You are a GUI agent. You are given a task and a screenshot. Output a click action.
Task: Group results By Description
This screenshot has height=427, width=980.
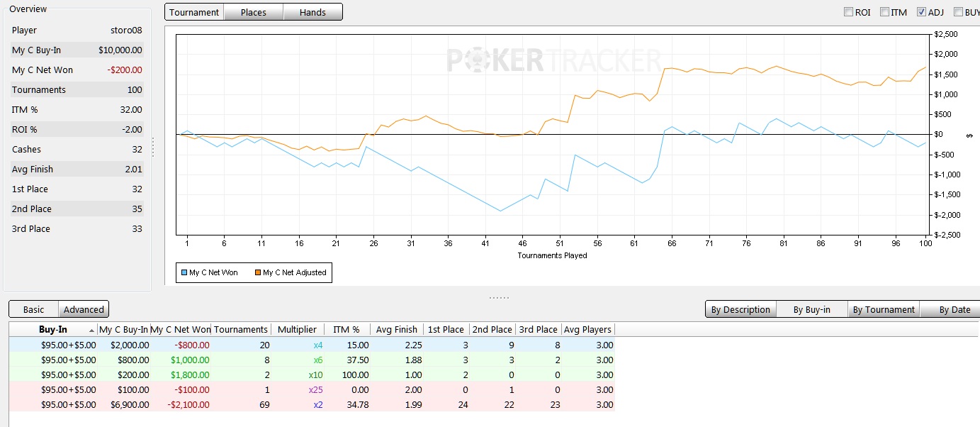click(740, 309)
